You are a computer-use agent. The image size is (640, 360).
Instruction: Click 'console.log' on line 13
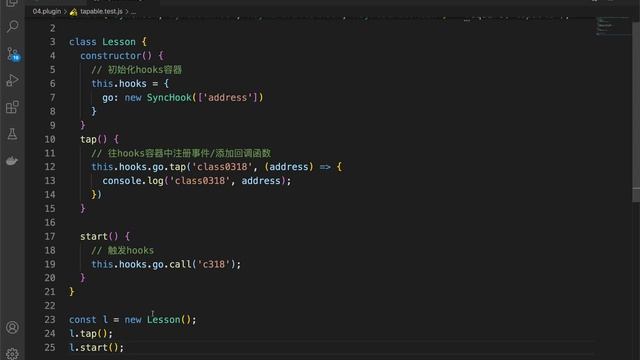133,181
